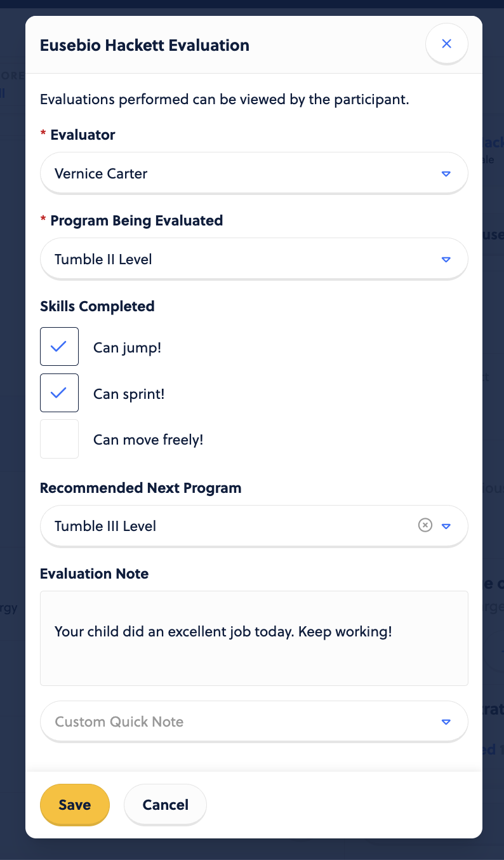Click the 'Can sprint!' label text
The image size is (504, 860).
(x=129, y=394)
